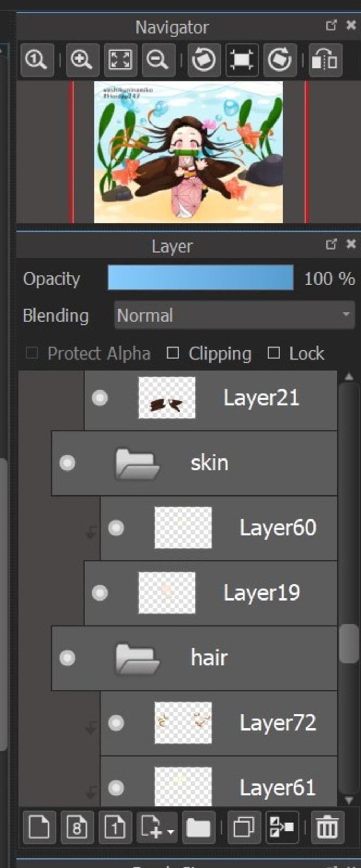Create a new layer folder
Image resolution: width=361 pixels, height=868 pixels.
(x=199, y=827)
